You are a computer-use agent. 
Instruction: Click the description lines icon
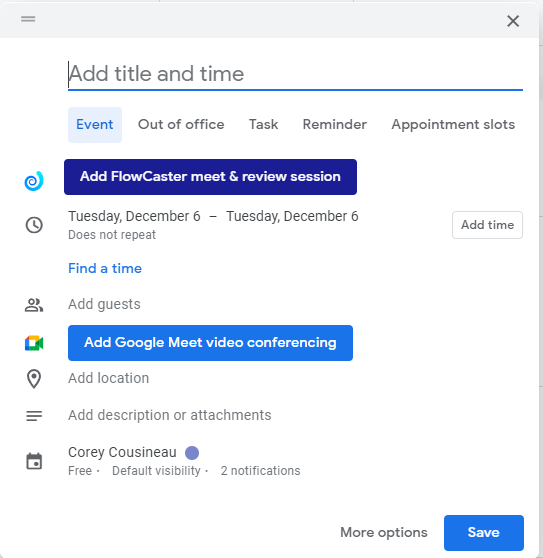pos(34,416)
